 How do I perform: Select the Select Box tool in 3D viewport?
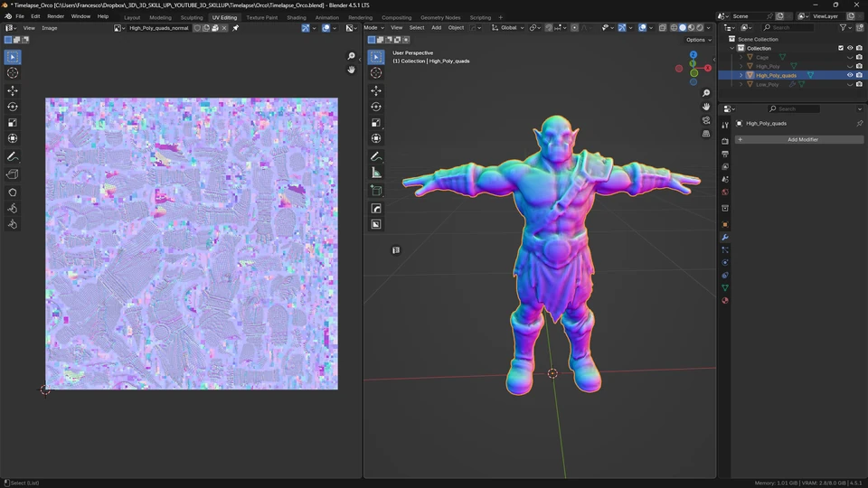click(376, 57)
